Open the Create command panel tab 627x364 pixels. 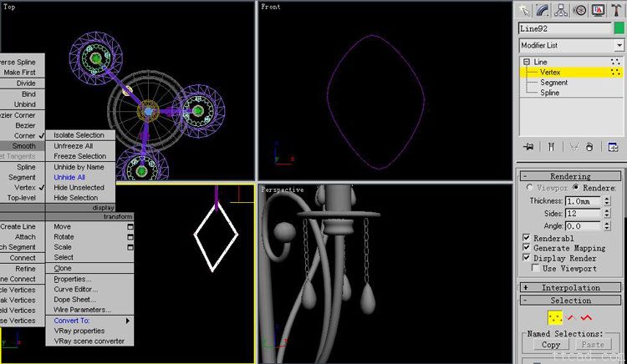click(524, 10)
